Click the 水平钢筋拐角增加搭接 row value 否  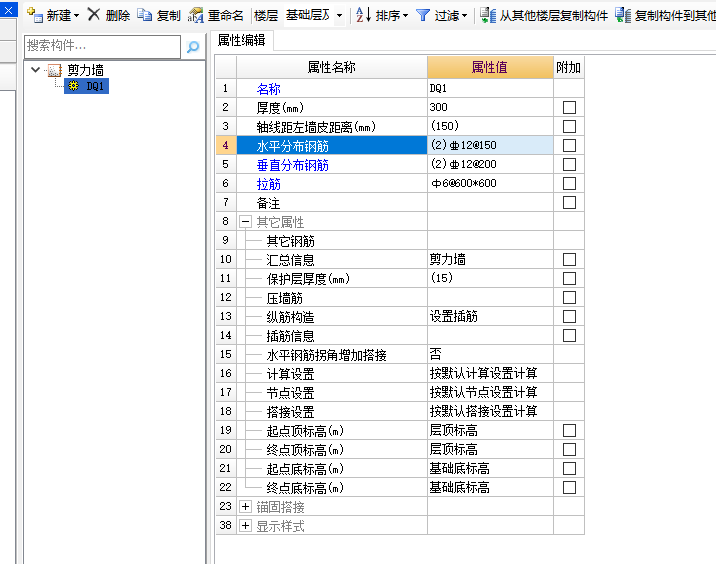pos(490,354)
